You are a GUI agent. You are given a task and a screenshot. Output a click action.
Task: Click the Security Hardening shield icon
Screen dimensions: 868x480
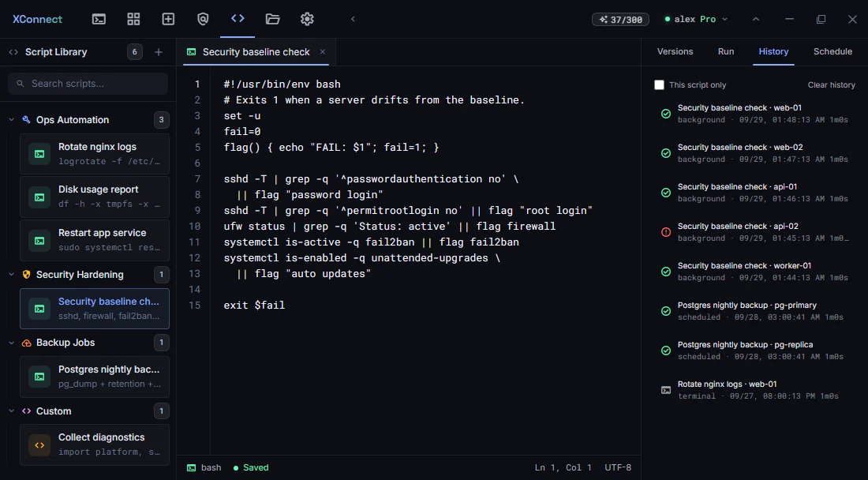tap(26, 275)
